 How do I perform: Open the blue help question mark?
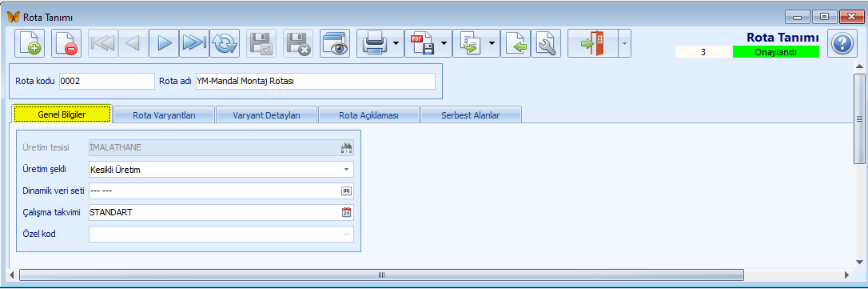[842, 43]
